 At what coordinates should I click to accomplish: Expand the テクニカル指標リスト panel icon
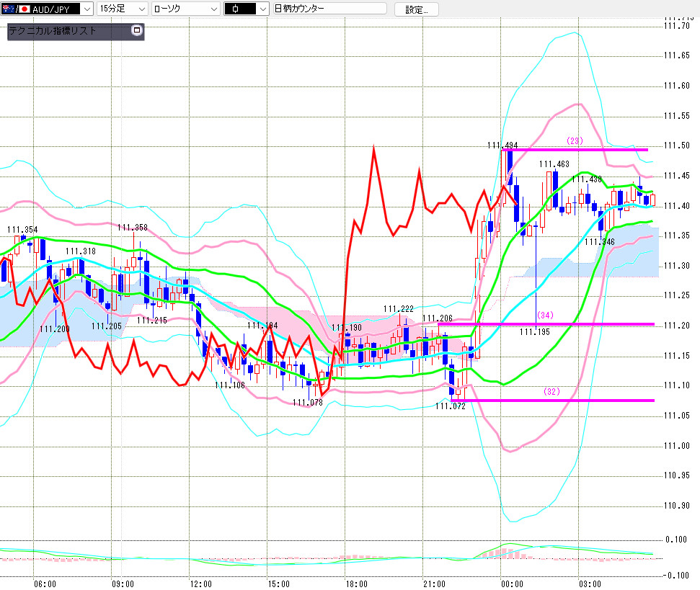point(136,30)
